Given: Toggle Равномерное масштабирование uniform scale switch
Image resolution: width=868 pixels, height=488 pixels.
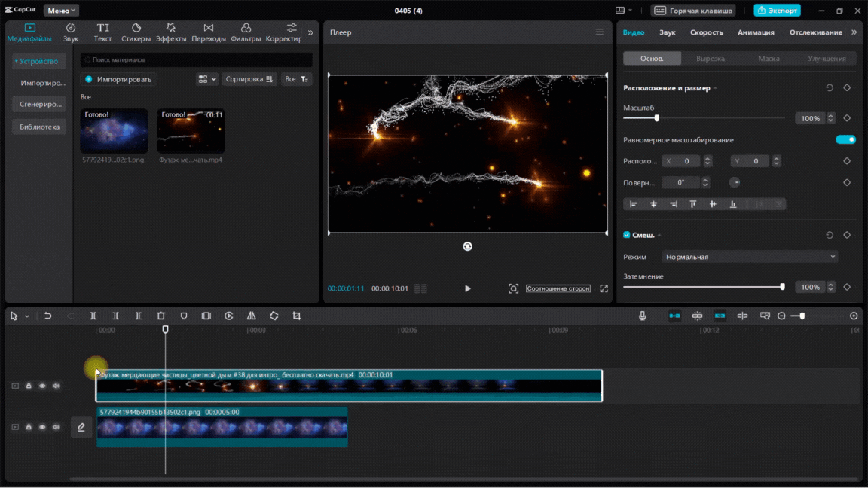Looking at the screenshot, I should point(845,139).
